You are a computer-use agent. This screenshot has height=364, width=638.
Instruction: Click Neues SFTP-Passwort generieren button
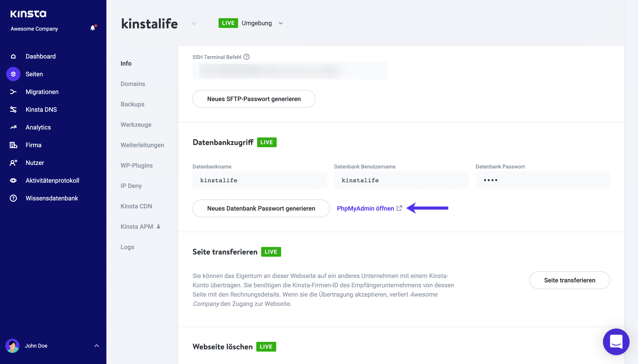tap(254, 99)
